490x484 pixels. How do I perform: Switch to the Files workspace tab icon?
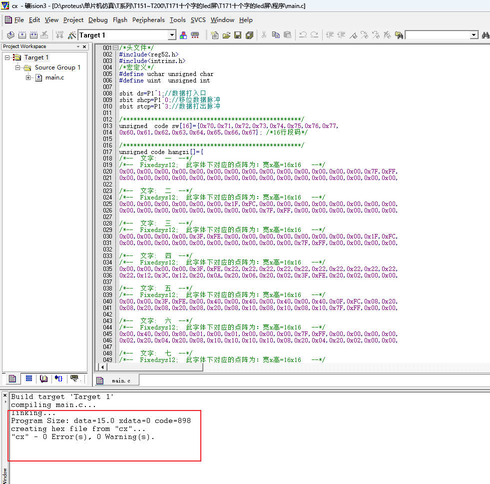(12, 379)
